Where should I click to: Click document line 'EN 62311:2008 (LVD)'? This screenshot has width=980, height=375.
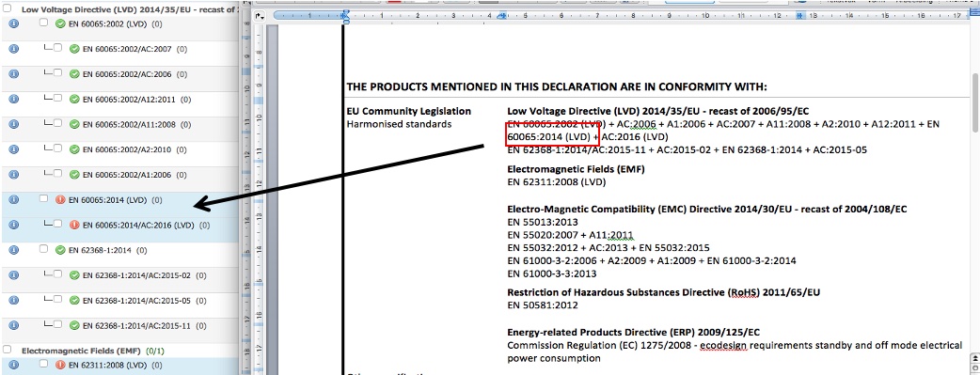click(x=556, y=182)
